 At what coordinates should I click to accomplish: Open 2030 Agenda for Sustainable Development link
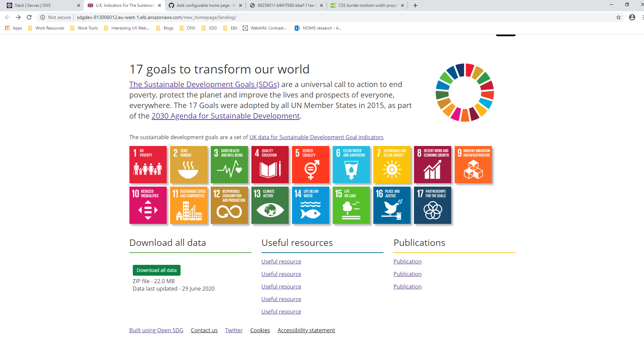pos(226,116)
